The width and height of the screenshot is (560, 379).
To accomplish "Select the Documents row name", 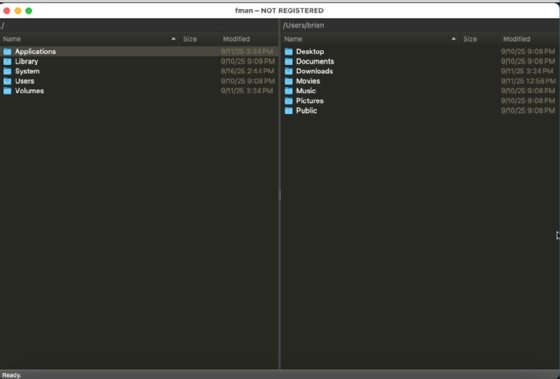I will [315, 61].
